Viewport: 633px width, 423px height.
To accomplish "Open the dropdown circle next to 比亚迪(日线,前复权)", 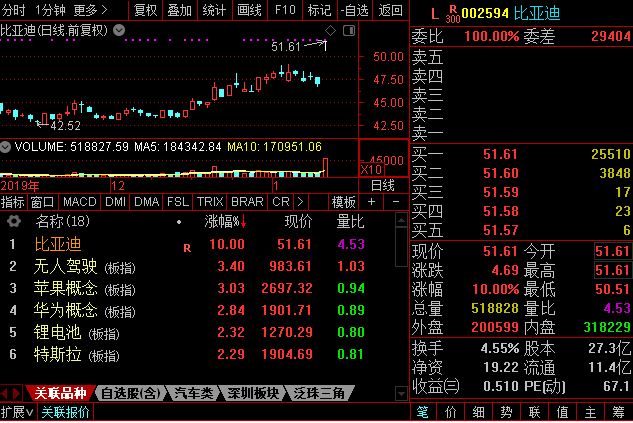I will [x=119, y=30].
